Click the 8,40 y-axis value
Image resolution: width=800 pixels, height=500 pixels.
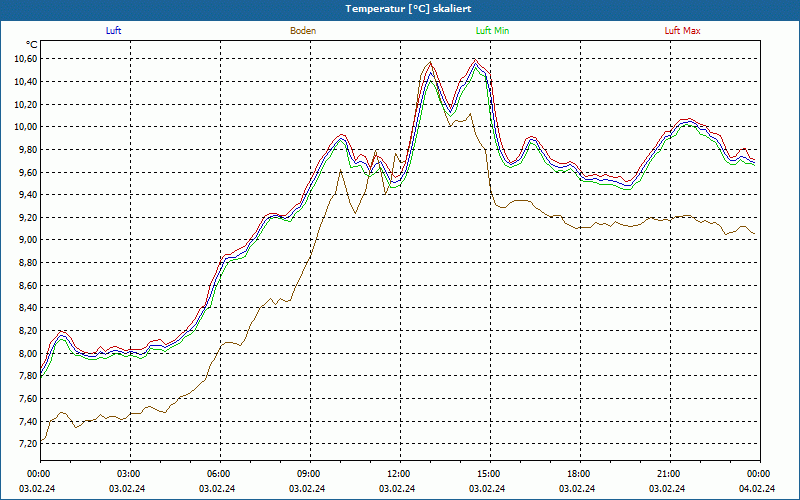tap(28, 308)
